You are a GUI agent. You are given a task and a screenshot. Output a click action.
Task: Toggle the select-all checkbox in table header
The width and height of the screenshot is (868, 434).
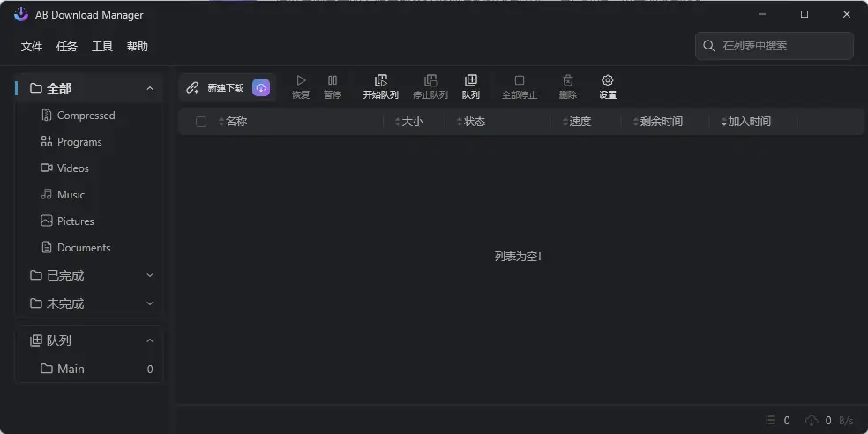[201, 122]
